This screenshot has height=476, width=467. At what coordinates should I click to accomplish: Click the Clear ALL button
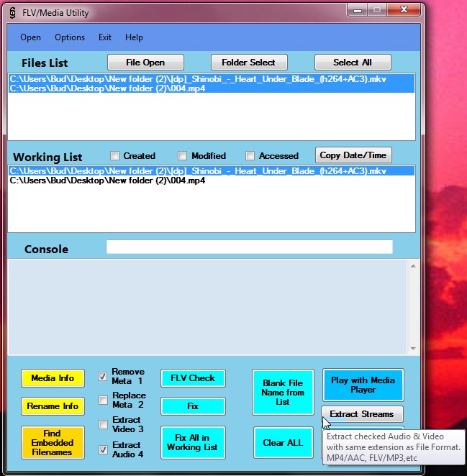click(283, 443)
